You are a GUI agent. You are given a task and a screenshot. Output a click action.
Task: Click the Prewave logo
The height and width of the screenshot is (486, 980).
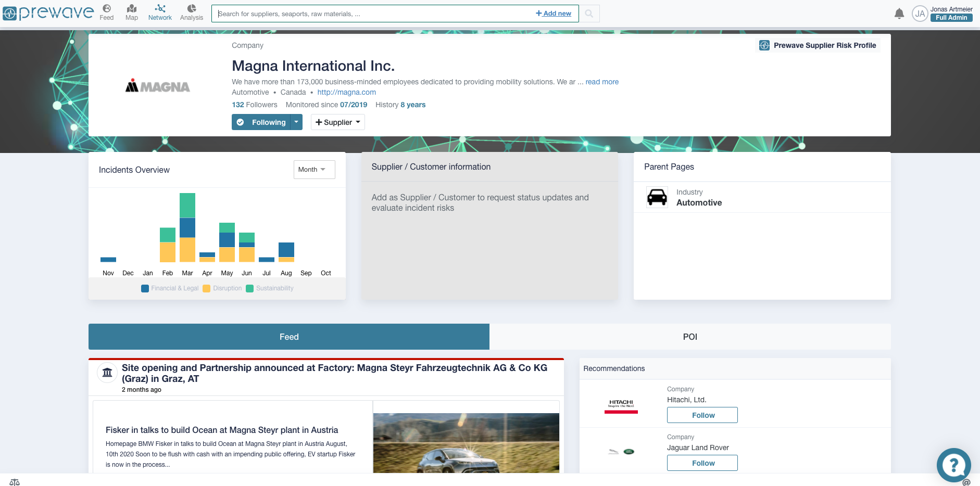(47, 13)
